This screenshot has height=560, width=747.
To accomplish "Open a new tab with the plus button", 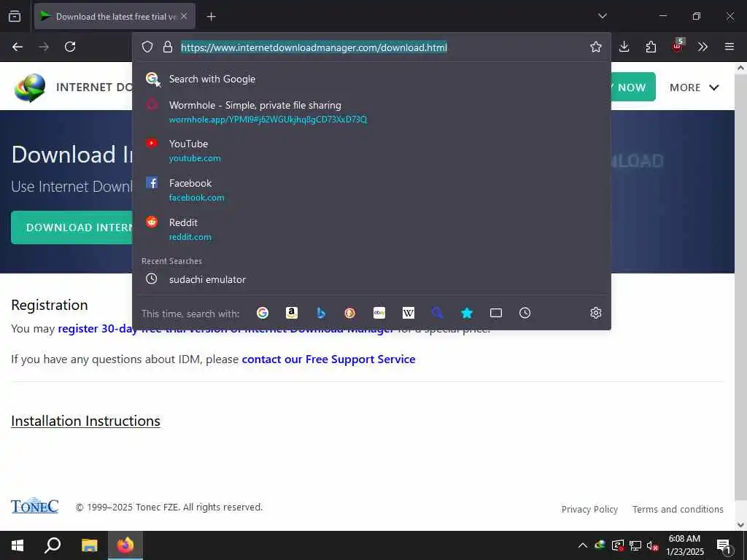I will click(x=211, y=17).
